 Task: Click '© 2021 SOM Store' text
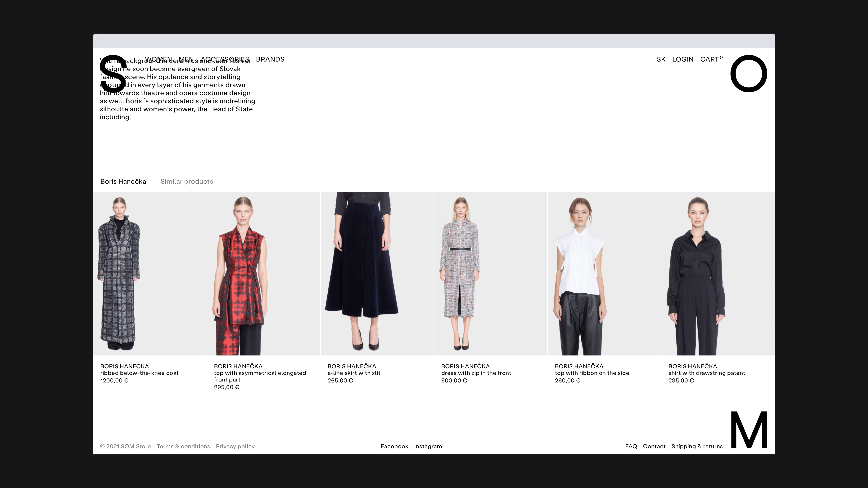click(x=125, y=446)
